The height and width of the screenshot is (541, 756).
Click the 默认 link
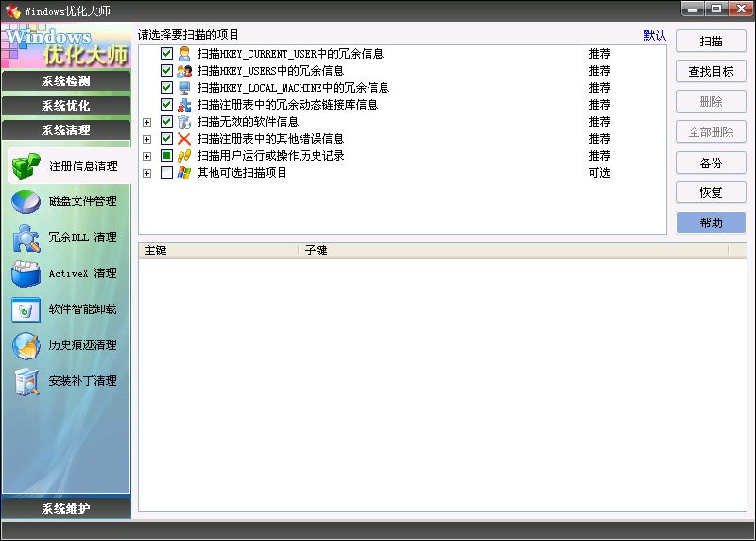[655, 36]
